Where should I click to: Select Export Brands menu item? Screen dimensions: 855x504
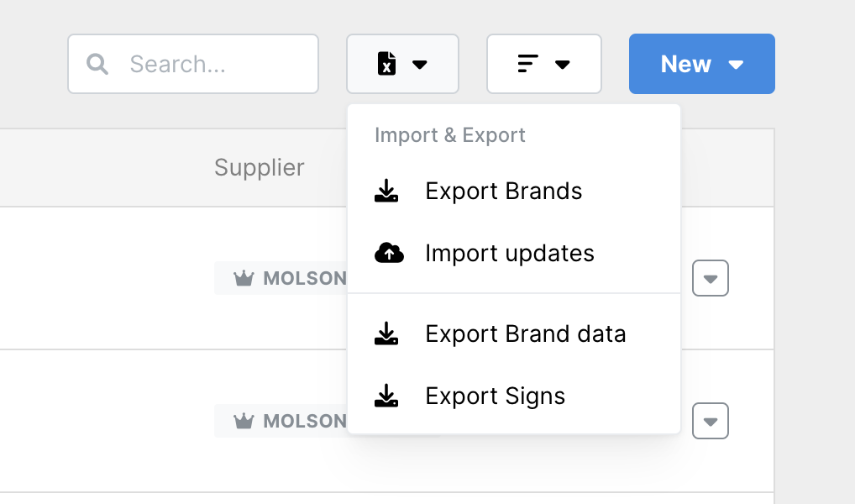(x=514, y=192)
